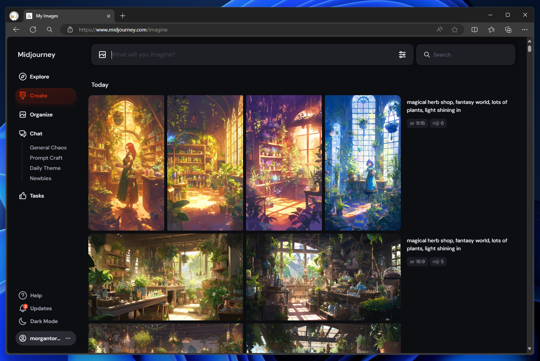Open the golden shelf herb shop image

coord(205,163)
